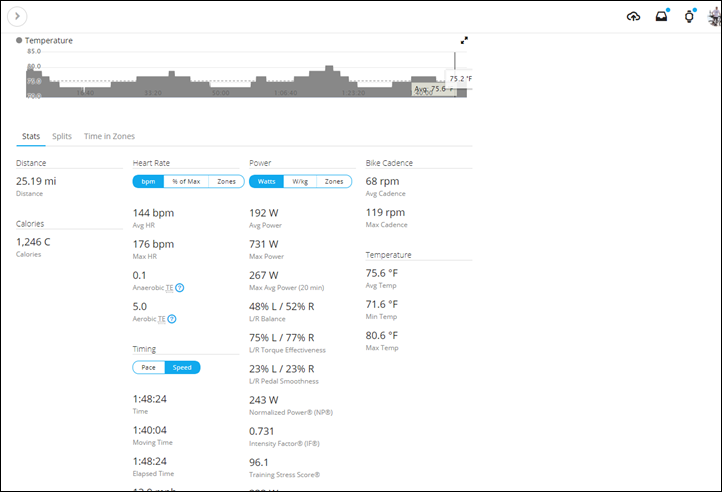722x492 pixels.
Task: Click the cloud upload icon
Action: (x=633, y=16)
